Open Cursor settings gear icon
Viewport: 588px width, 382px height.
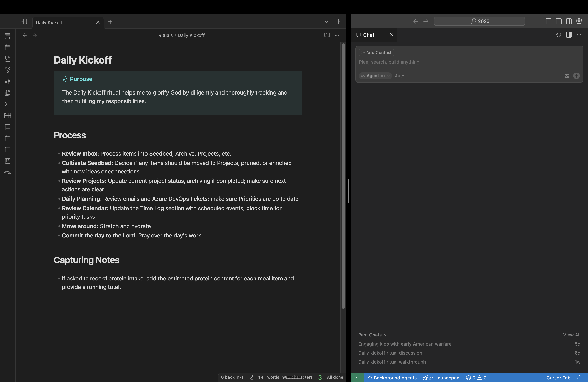(579, 21)
